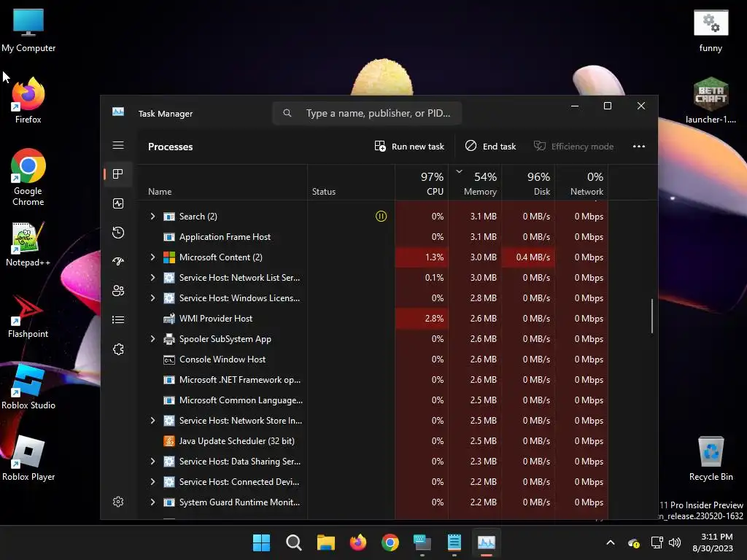Open Startup apps page icon
747x560 pixels.
click(x=117, y=262)
